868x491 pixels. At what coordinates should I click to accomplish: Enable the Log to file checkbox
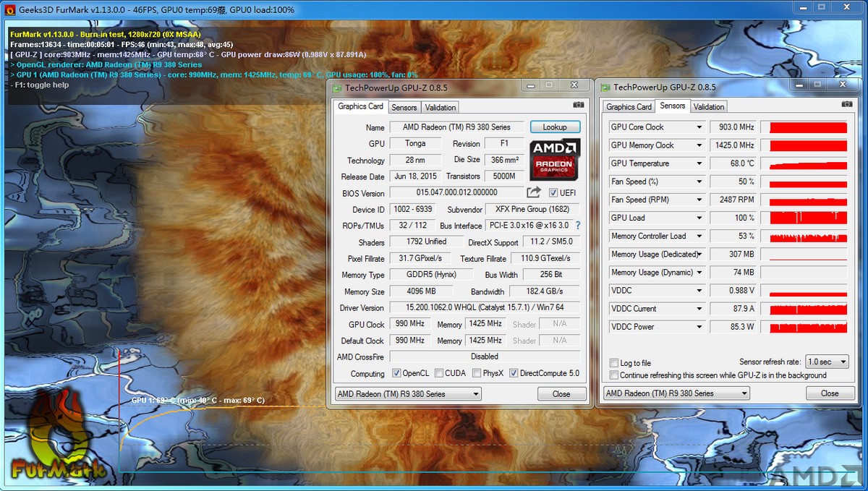[614, 363]
